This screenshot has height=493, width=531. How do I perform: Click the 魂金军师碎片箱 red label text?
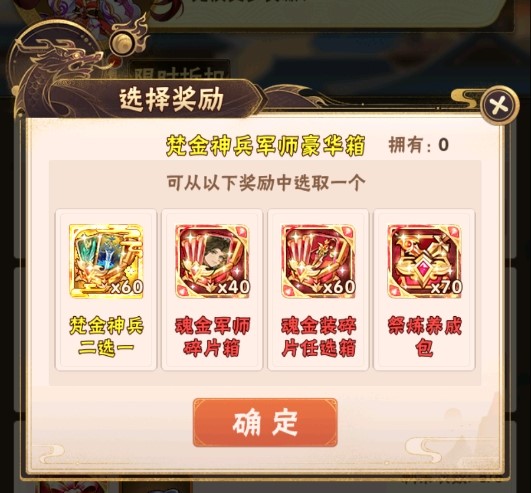pos(212,337)
